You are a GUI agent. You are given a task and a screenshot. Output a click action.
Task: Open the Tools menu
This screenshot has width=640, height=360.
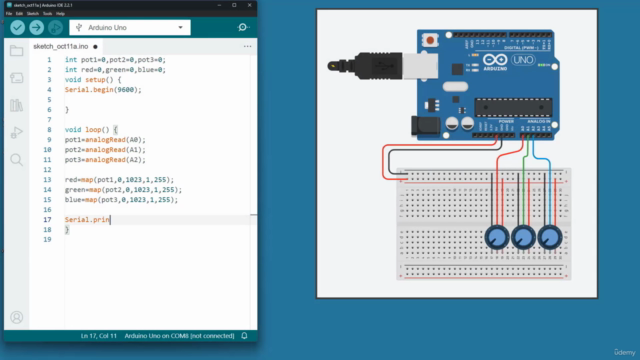pyautogui.click(x=47, y=13)
